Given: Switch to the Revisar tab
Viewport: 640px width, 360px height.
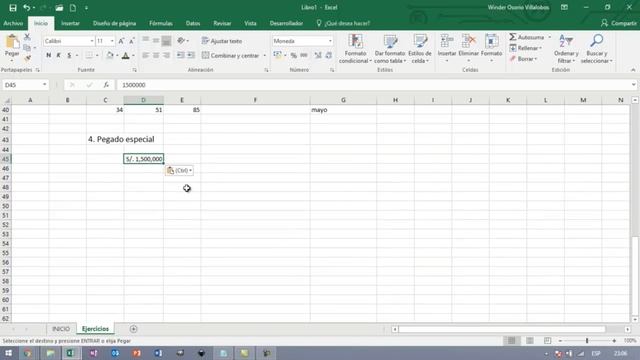Looking at the screenshot, I should [222, 23].
